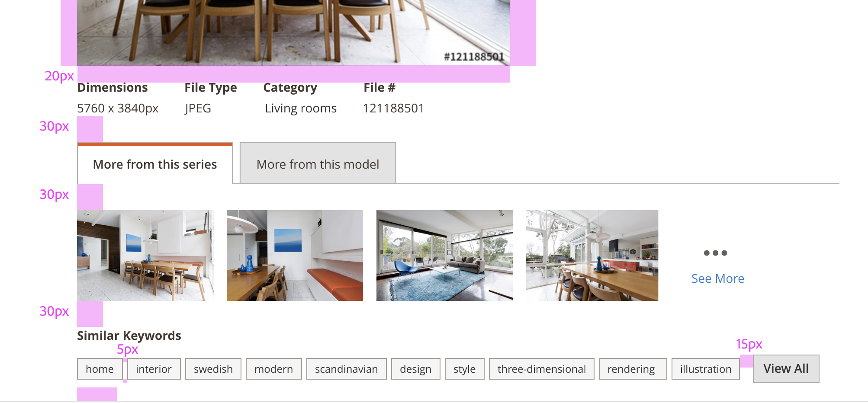Select the 'illustration' keyword tag
The width and height of the screenshot is (868, 403).
[706, 369]
